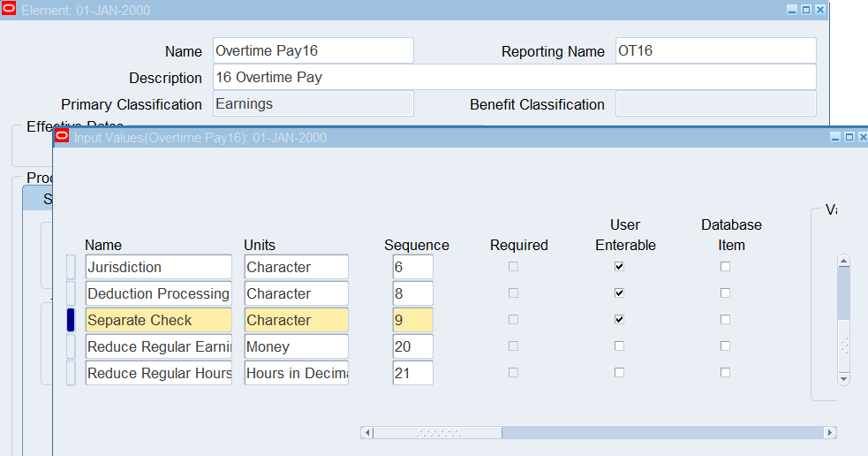Click vertical scrollbar down arrow

coord(843,377)
